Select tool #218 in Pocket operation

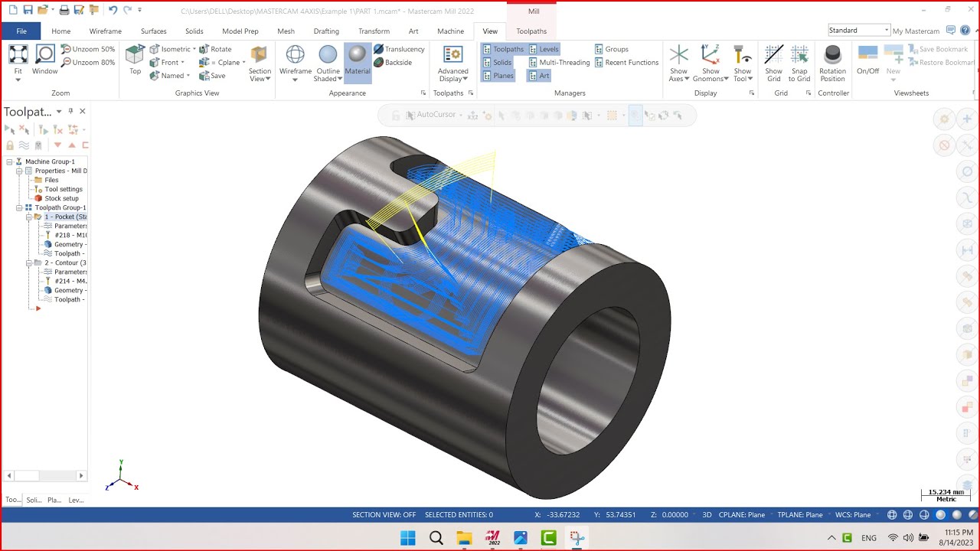point(70,235)
